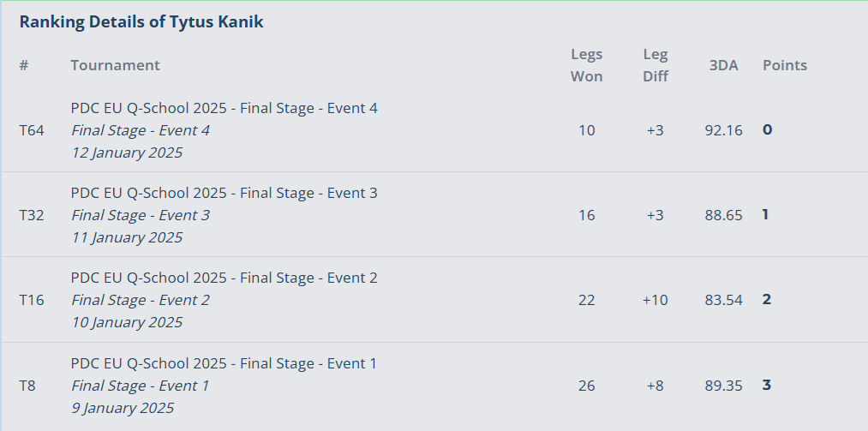The height and width of the screenshot is (431, 868).
Task: Click the 92.16 average value
Action: 723,130
